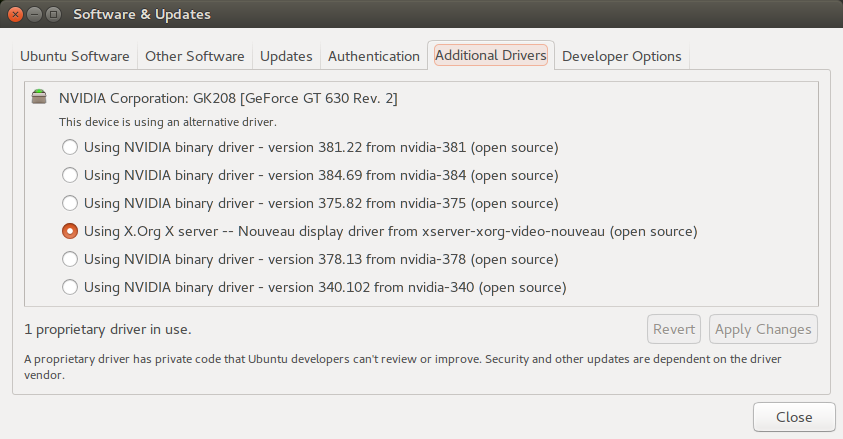
Task: Click the NVIDIA Corporation GK208 device name
Action: (228, 98)
